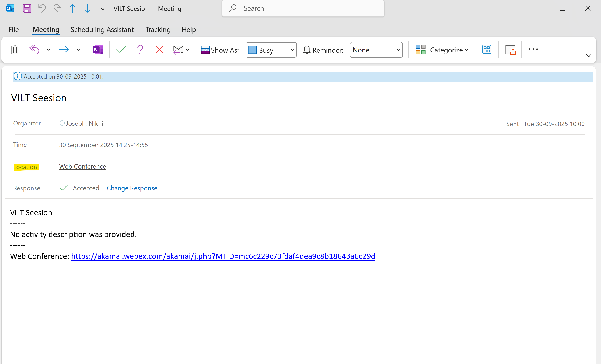The image size is (601, 364).
Task: Click the Change Response link
Action: [x=132, y=188]
